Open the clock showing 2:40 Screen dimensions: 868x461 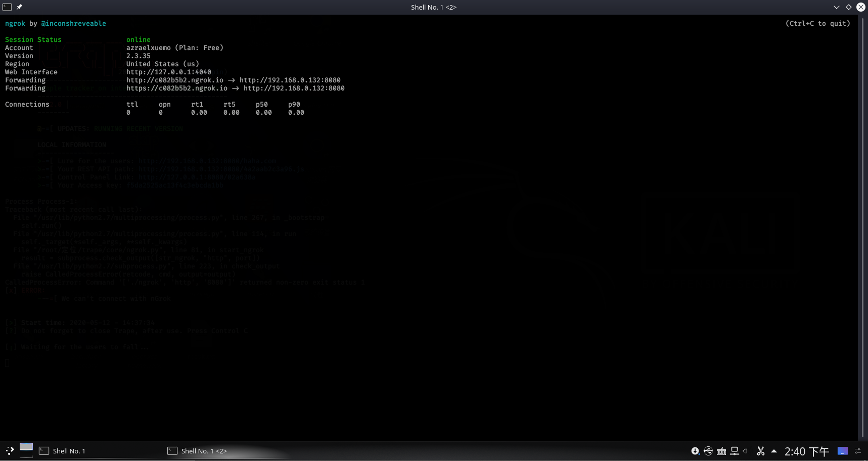tap(806, 451)
